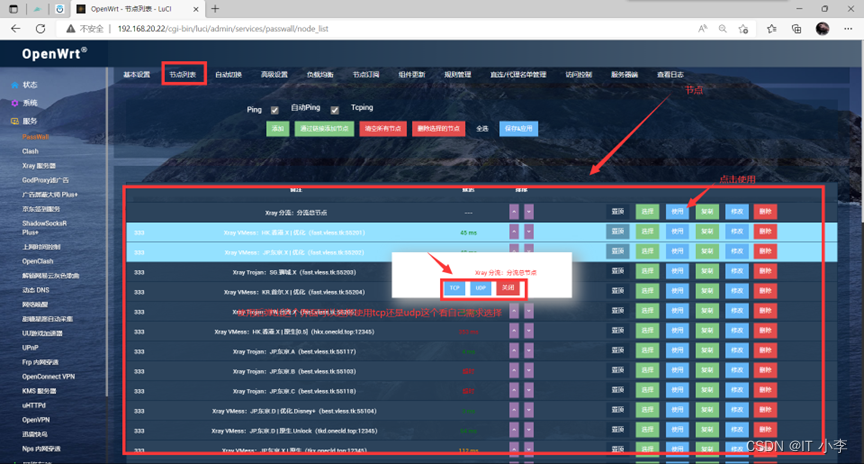Image resolution: width=864 pixels, height=464 pixels.
Task: Move JP东京.A row down
Action: pyautogui.click(x=529, y=350)
